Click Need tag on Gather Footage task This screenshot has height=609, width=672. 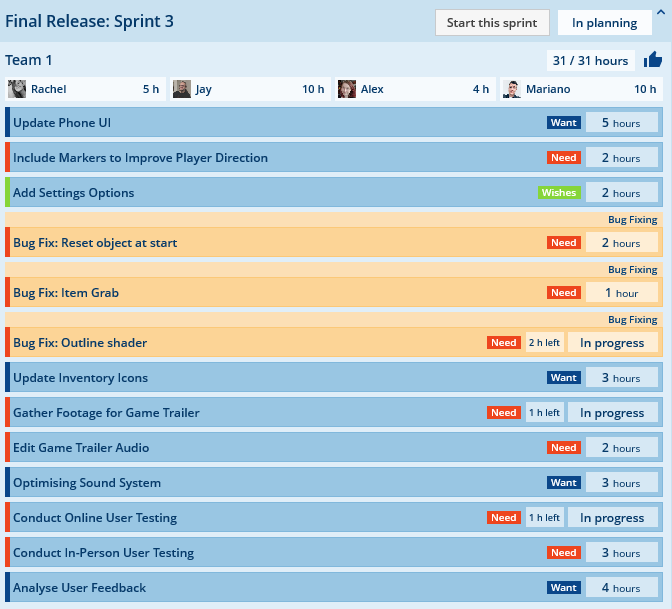tap(504, 413)
